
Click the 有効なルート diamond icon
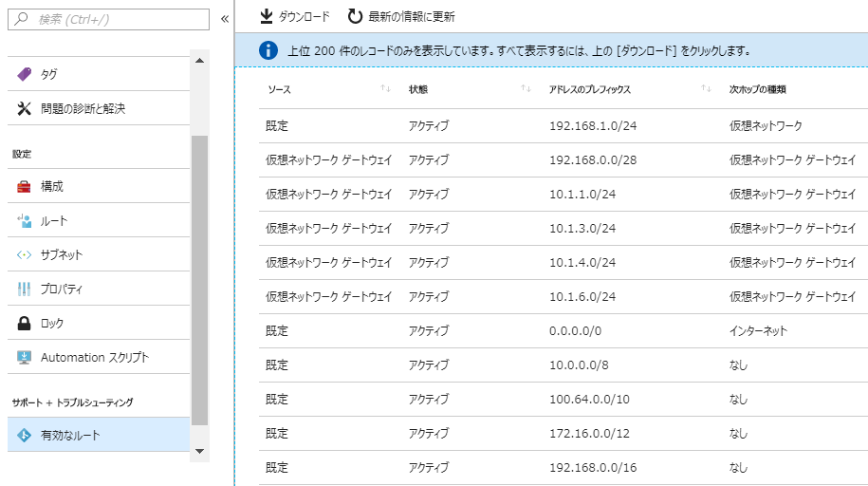tap(25, 436)
